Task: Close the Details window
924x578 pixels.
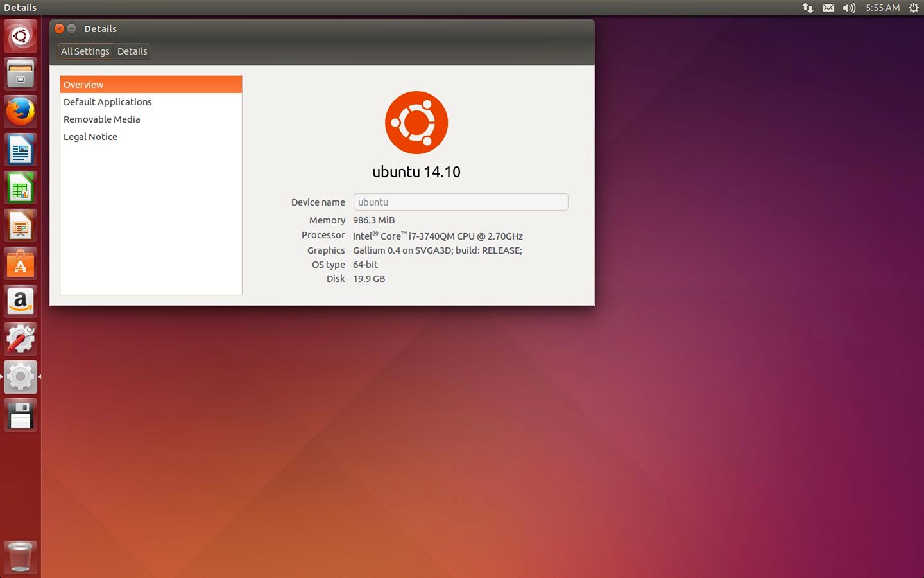Action: point(59,28)
